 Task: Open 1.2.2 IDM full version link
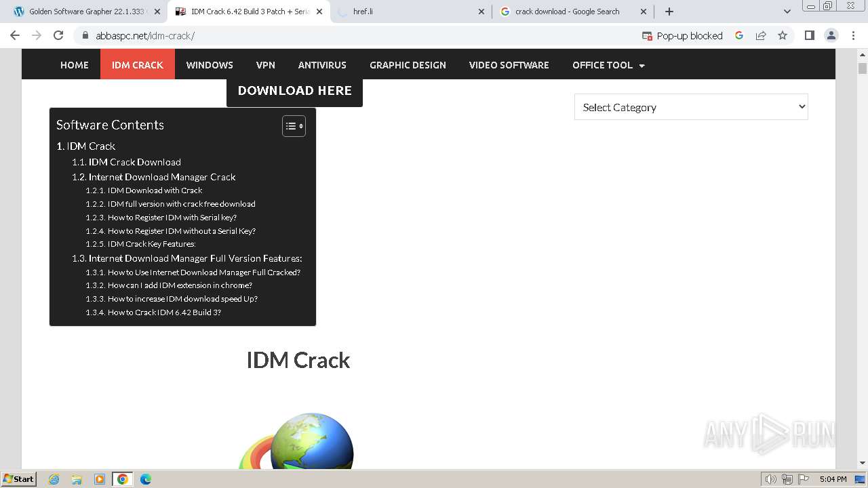pyautogui.click(x=170, y=204)
